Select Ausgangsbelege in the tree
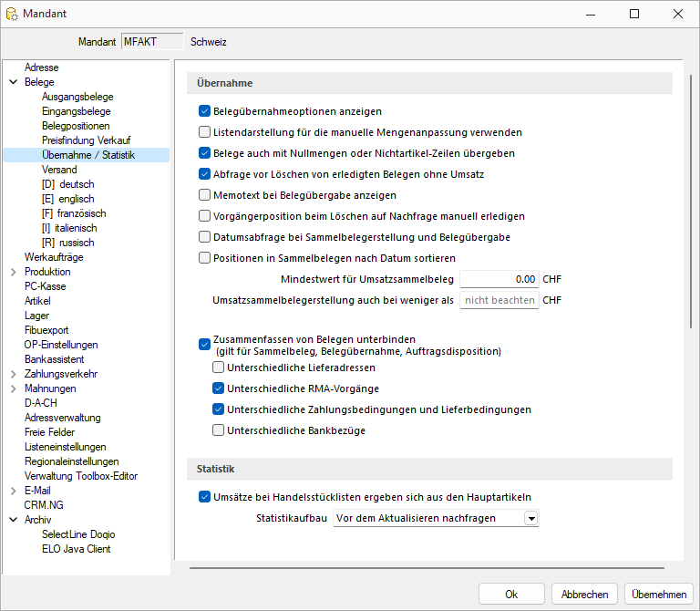This screenshot has height=611, width=700. [x=77, y=97]
